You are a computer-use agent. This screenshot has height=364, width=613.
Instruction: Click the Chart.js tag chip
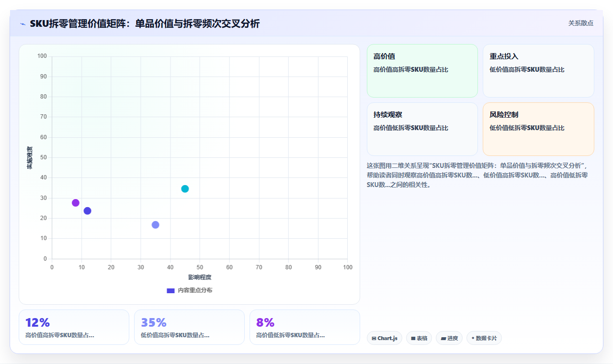[385, 338]
